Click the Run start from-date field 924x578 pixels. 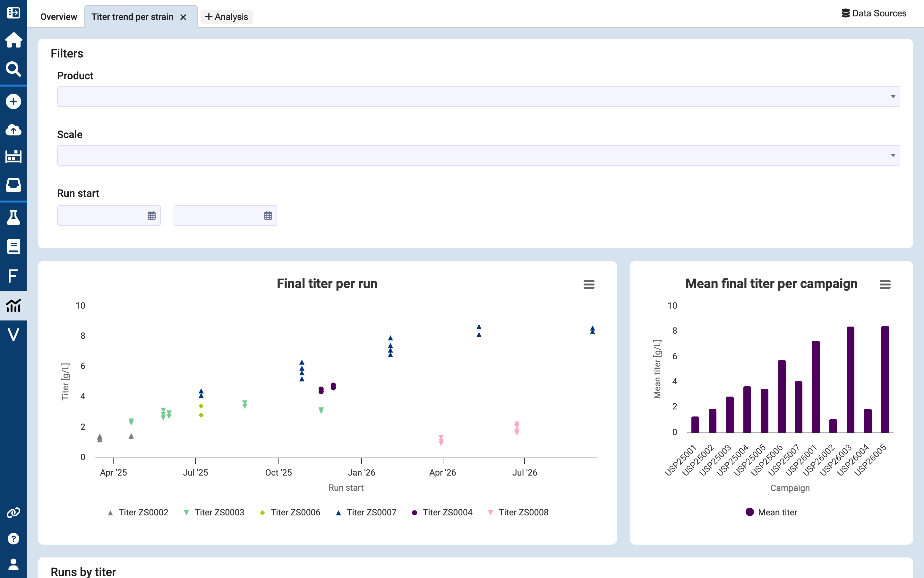[109, 215]
